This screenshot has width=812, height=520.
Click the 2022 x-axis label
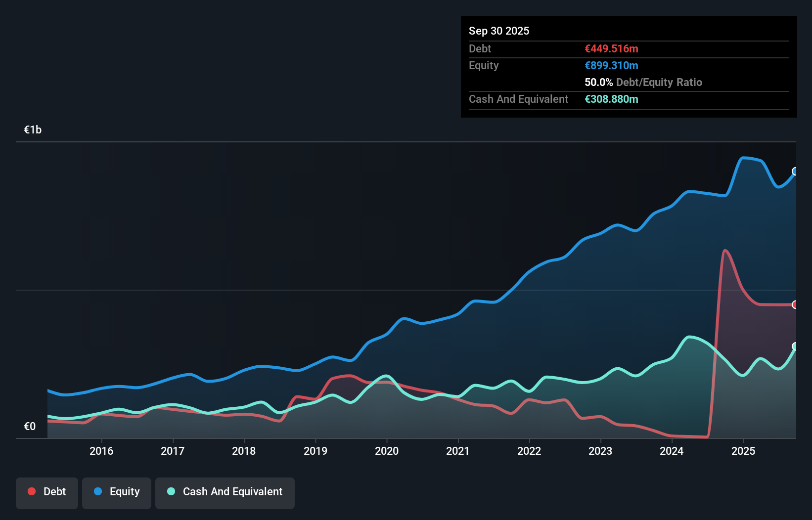(529, 451)
